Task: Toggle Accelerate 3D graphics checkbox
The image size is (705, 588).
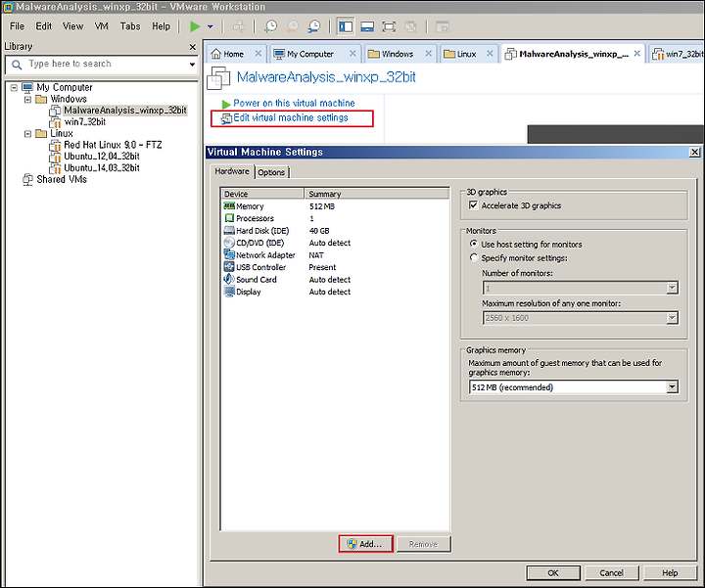Action: [473, 205]
